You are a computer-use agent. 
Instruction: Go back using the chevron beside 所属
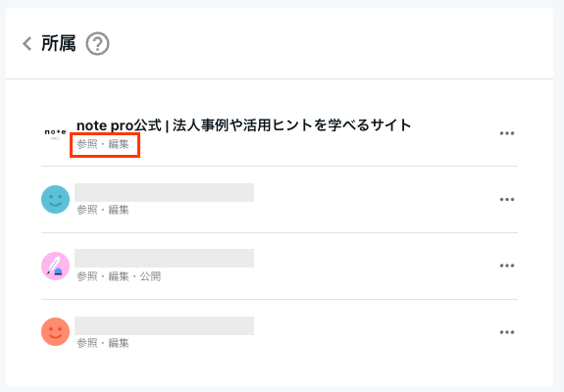(x=27, y=44)
